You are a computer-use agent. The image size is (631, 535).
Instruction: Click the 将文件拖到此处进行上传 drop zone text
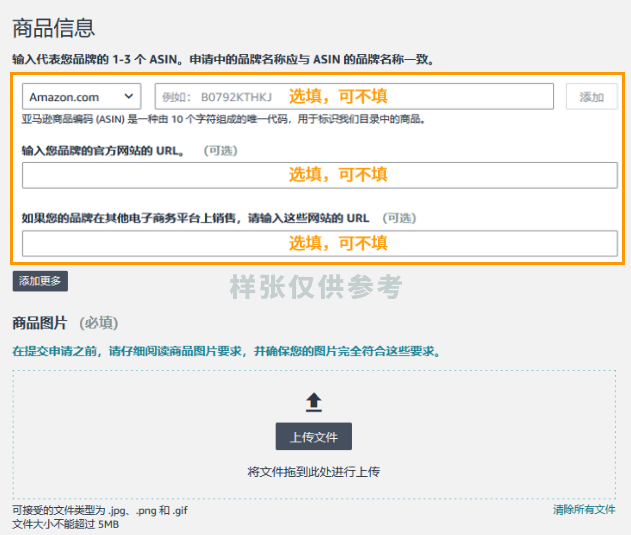coord(314,471)
